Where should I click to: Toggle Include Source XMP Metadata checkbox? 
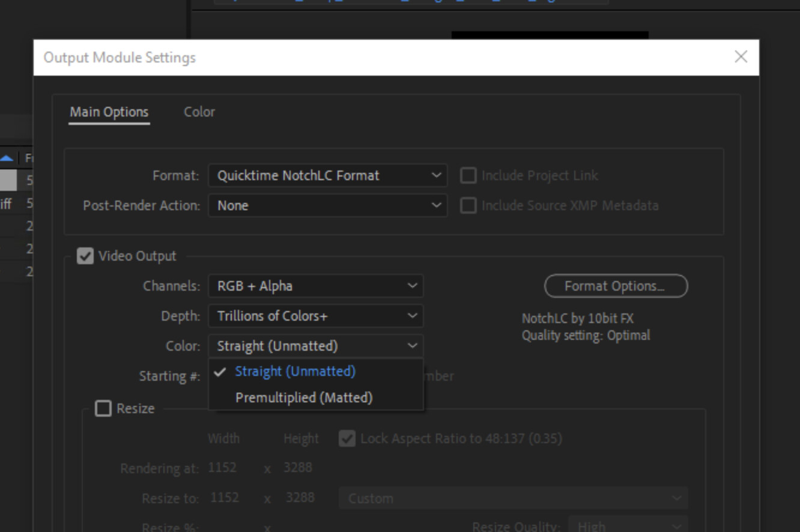coord(468,205)
